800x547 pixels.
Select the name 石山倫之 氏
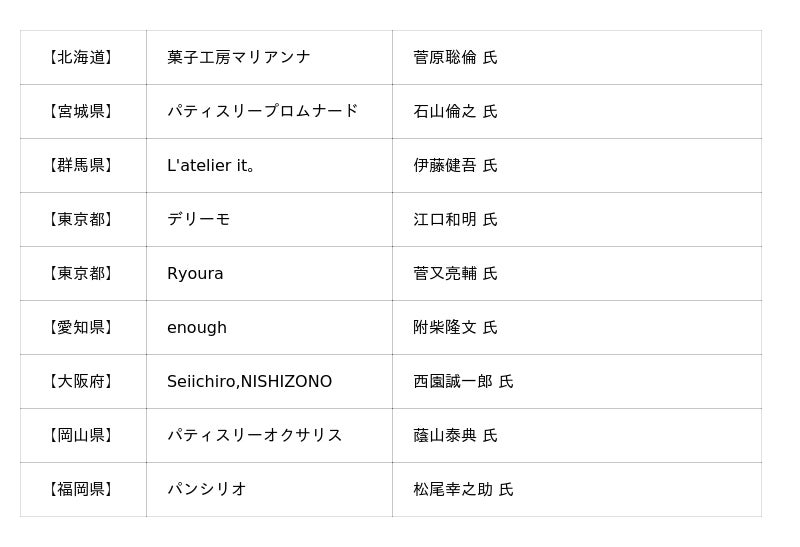pyautogui.click(x=455, y=112)
